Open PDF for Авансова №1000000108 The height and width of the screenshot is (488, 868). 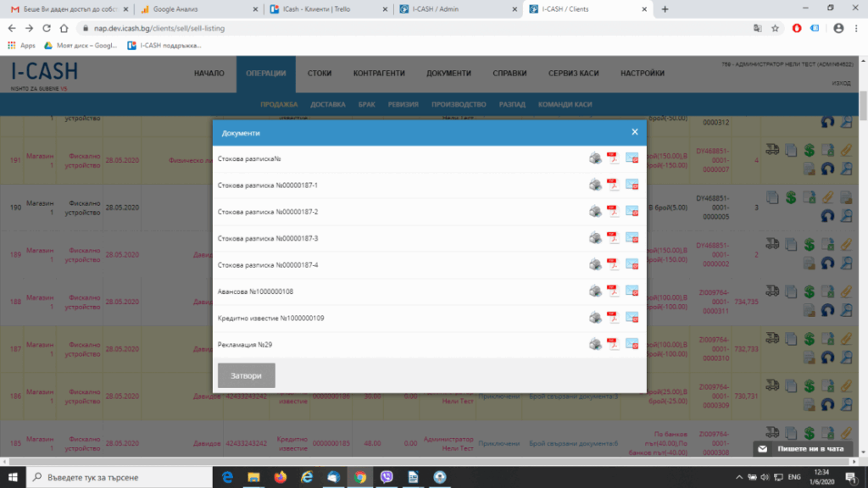614,291
